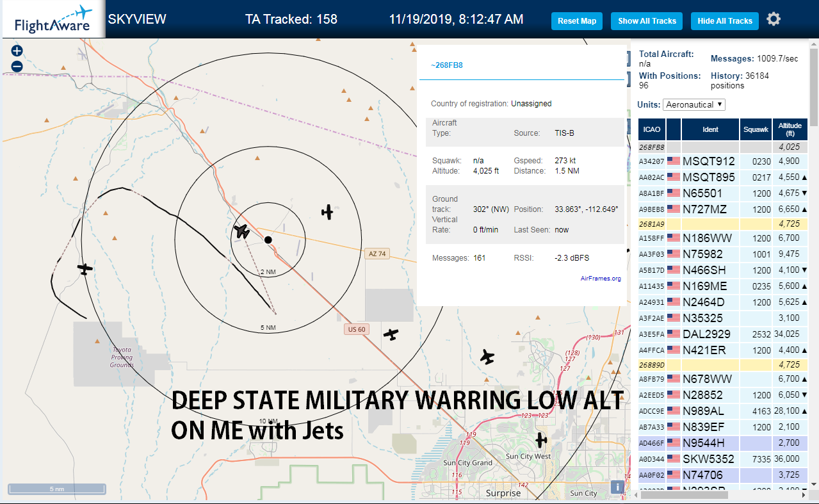Select the 268FB8 table row
Image resolution: width=819 pixels, height=504 pixels.
point(724,147)
